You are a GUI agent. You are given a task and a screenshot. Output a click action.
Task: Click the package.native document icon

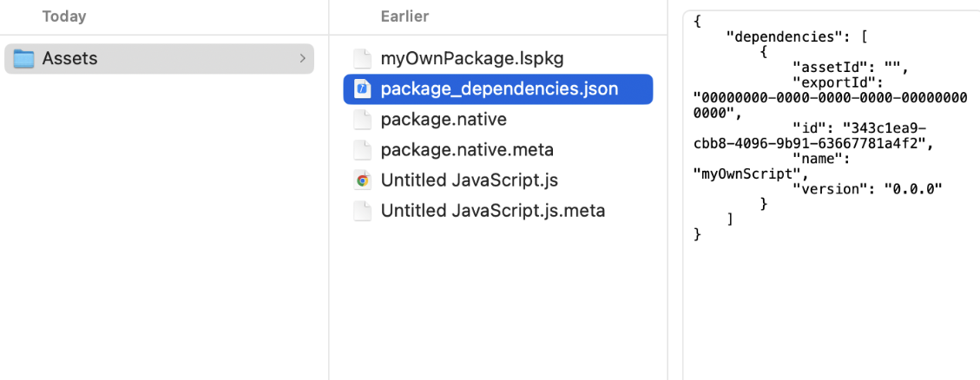pos(362,120)
